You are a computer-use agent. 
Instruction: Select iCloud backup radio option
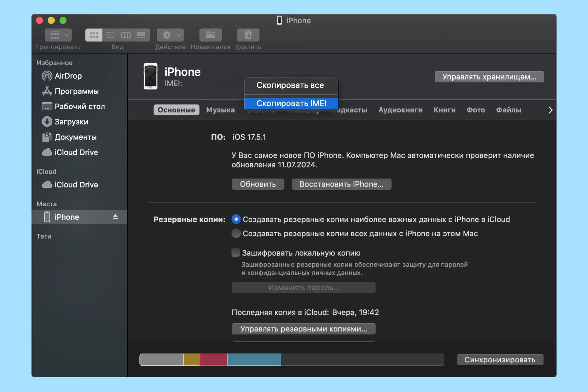(236, 219)
